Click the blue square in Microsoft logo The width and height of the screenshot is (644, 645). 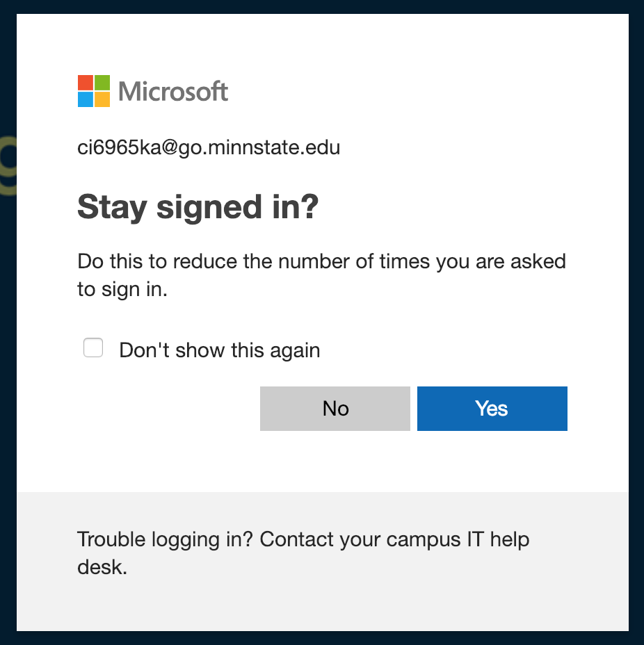pos(86,99)
